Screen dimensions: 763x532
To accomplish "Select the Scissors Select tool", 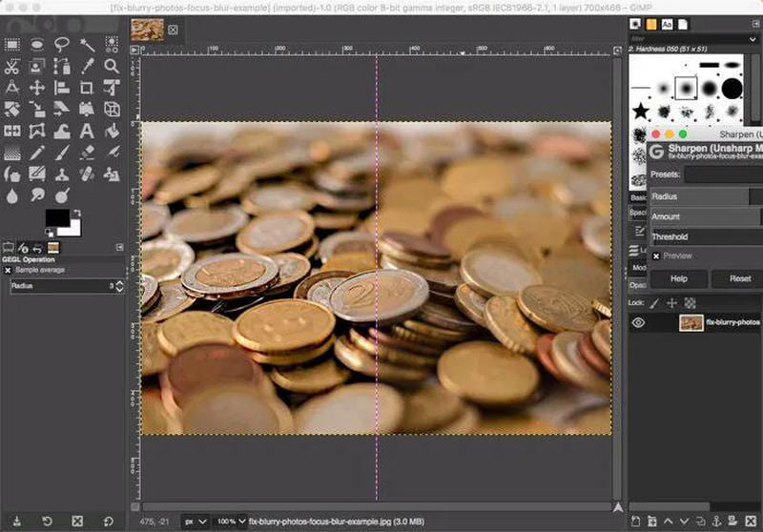I will pos(12,66).
